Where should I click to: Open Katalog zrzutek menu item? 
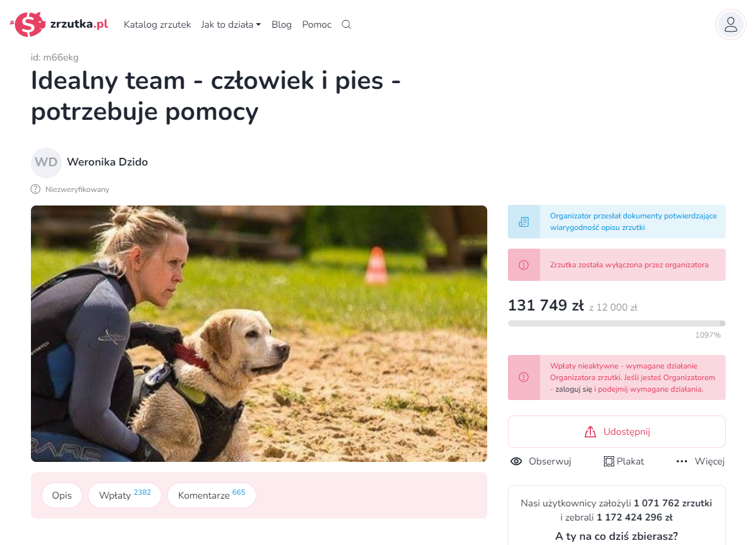click(157, 24)
